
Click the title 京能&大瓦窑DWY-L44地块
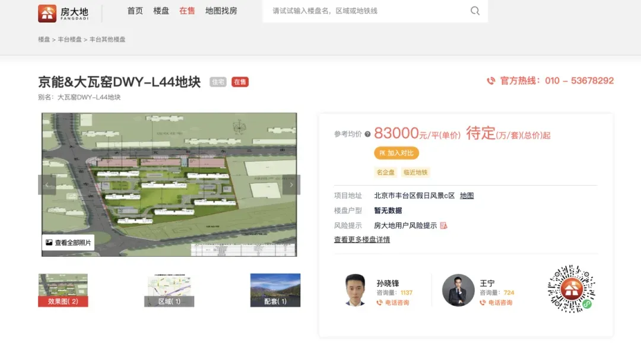point(119,82)
